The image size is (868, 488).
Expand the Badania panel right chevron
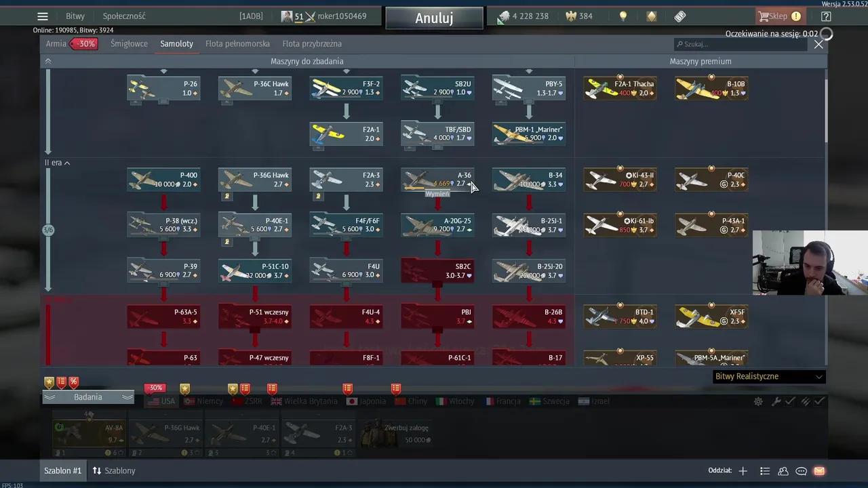pos(127,397)
